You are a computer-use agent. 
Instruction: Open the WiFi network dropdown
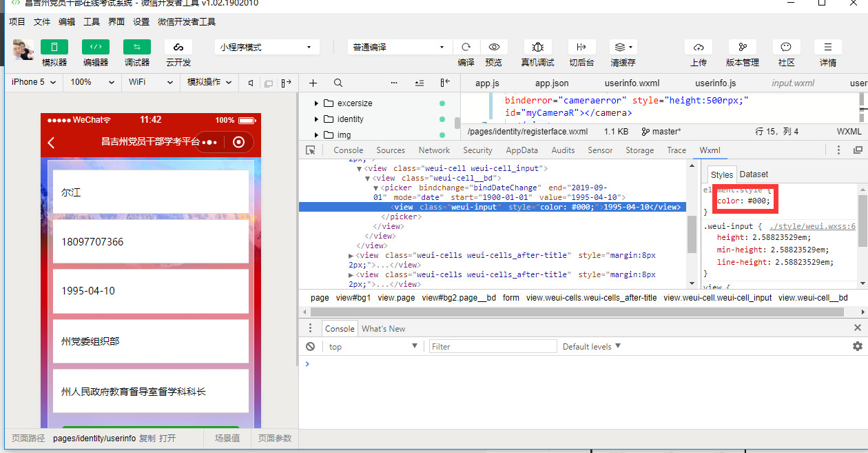click(151, 82)
